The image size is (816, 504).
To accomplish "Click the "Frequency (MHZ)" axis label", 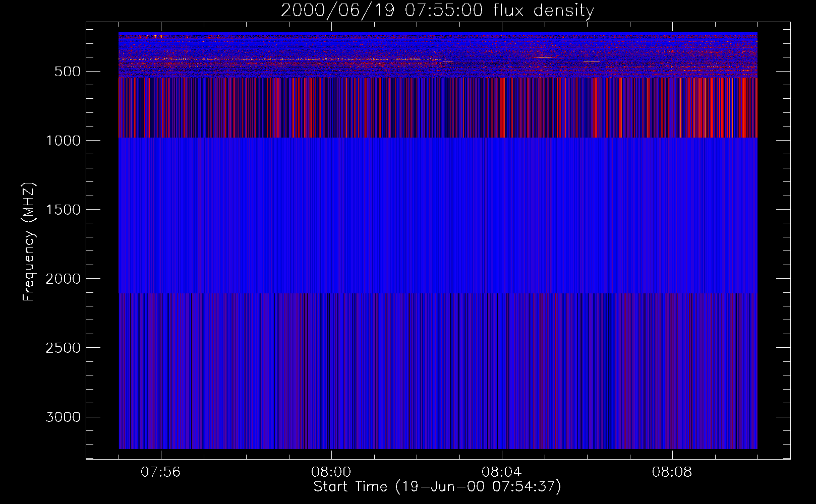I will tap(29, 242).
